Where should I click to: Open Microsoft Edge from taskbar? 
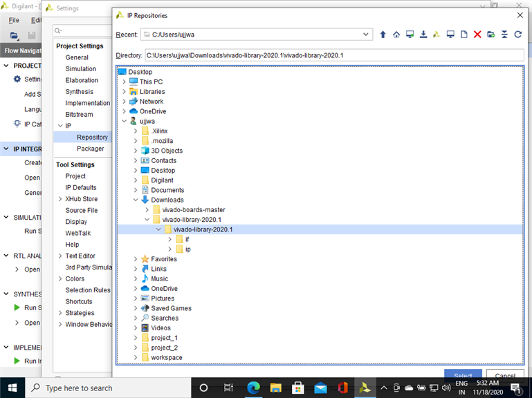click(253, 388)
